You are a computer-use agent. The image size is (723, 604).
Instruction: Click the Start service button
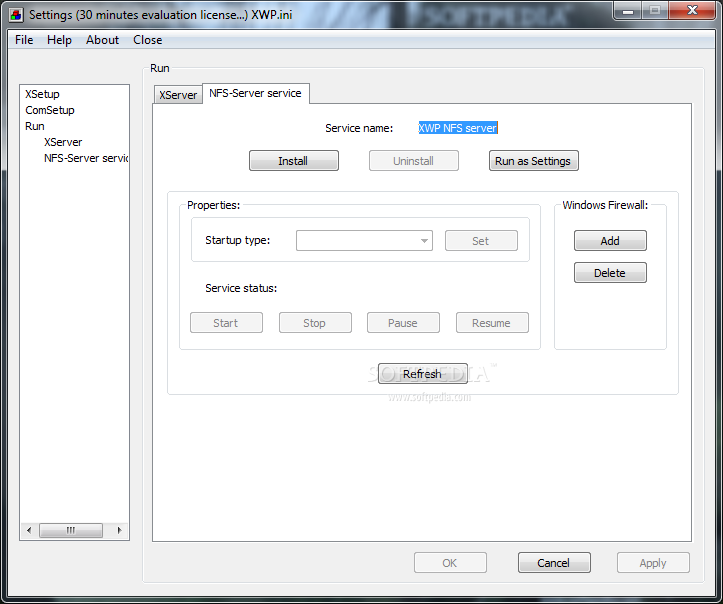[226, 323]
